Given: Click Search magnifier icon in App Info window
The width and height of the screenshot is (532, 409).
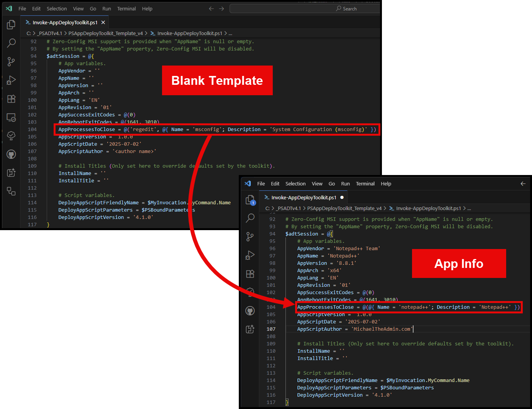Looking at the screenshot, I should (x=250, y=218).
